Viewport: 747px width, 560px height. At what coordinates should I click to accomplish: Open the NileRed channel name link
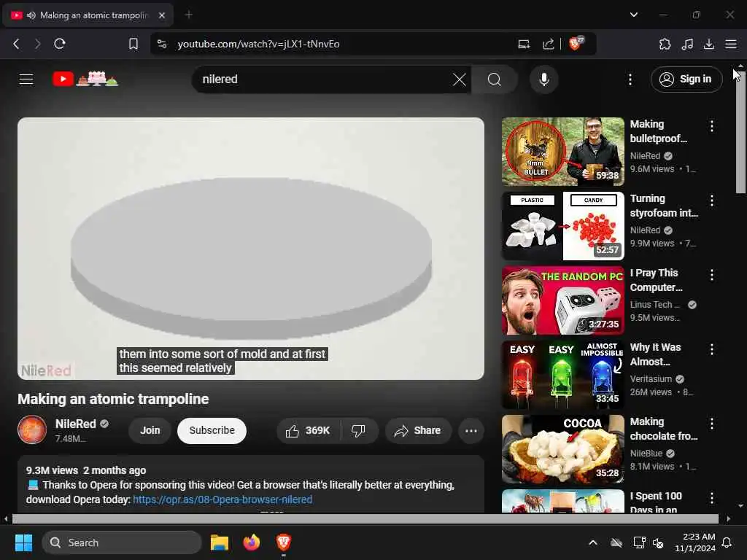pyautogui.click(x=76, y=424)
